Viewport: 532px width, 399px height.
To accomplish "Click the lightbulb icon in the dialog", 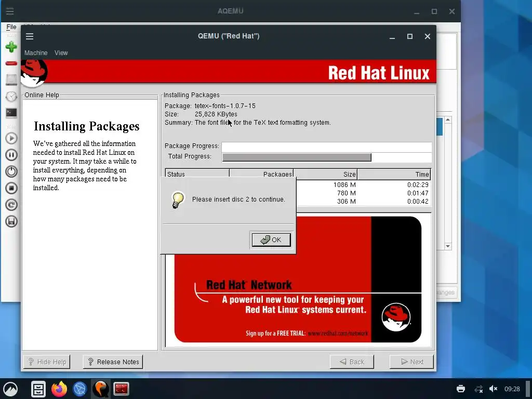I will coord(178,200).
